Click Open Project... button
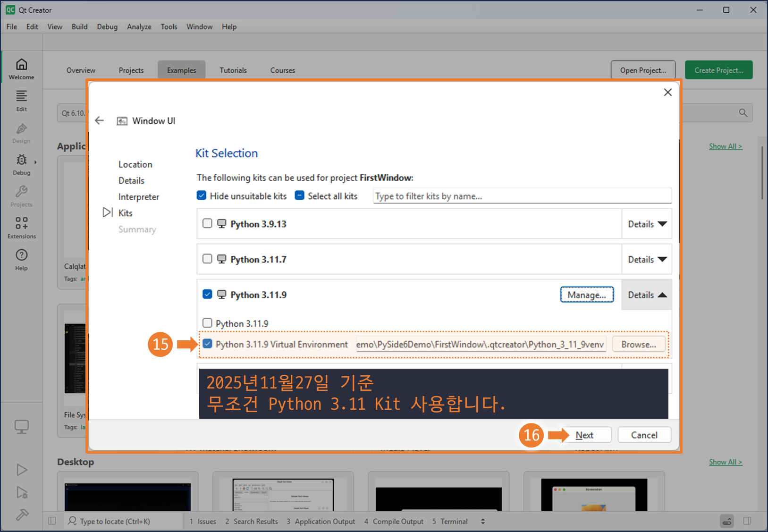Screen dimensions: 768x532 point(643,70)
